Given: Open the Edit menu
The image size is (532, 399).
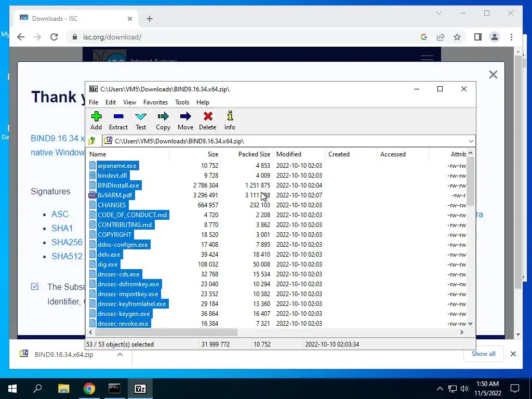Looking at the screenshot, I should click(x=111, y=102).
